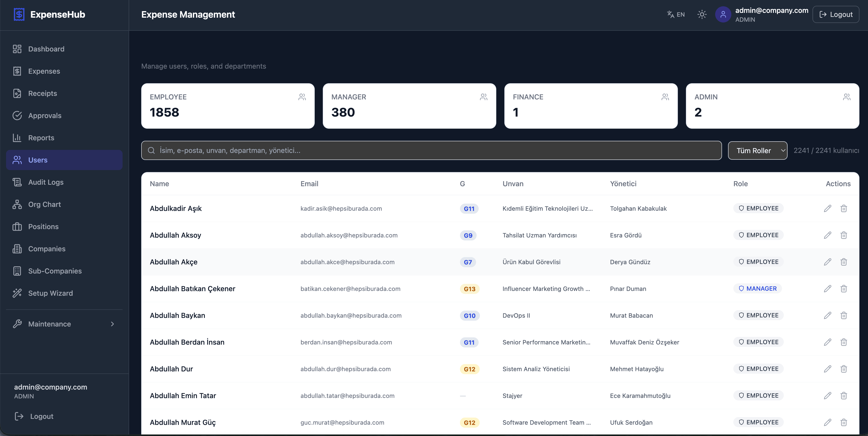Open the Receipts page
The width and height of the screenshot is (868, 436).
click(64, 93)
